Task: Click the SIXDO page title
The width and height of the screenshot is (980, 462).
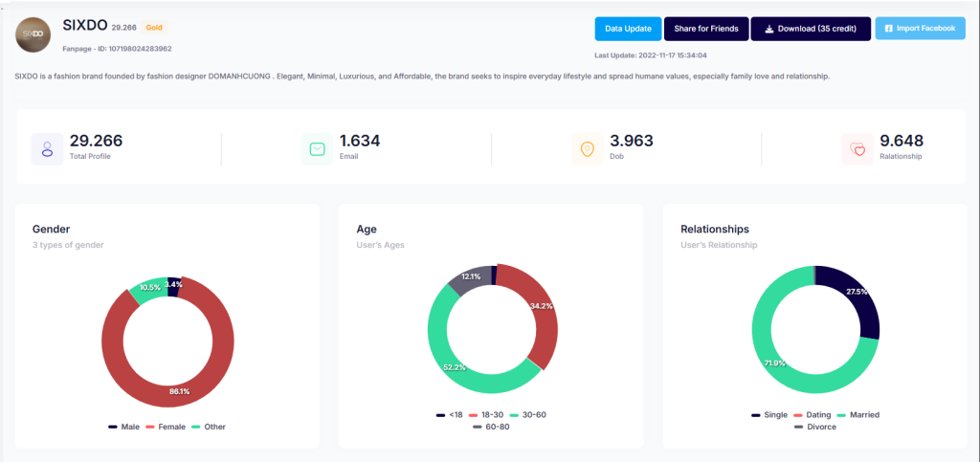Action: [x=85, y=25]
